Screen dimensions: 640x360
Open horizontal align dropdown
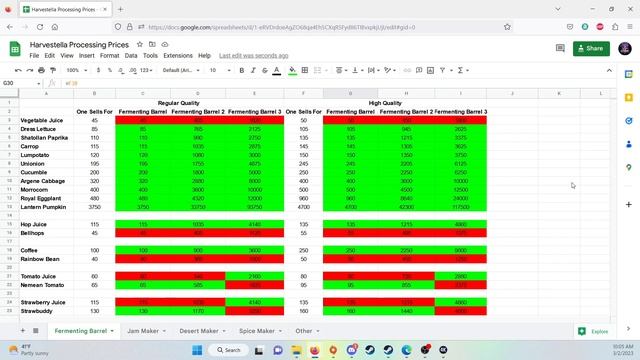click(341, 71)
